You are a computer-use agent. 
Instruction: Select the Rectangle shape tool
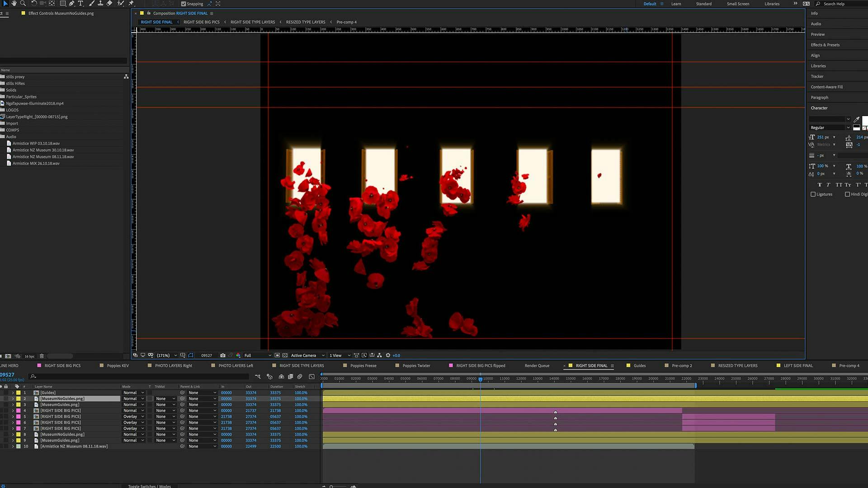tap(63, 4)
